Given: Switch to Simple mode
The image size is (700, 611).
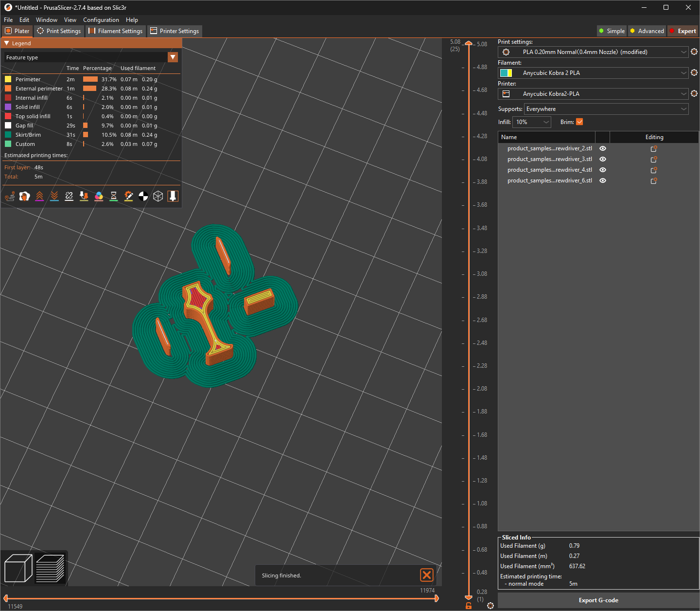Looking at the screenshot, I should [x=612, y=31].
